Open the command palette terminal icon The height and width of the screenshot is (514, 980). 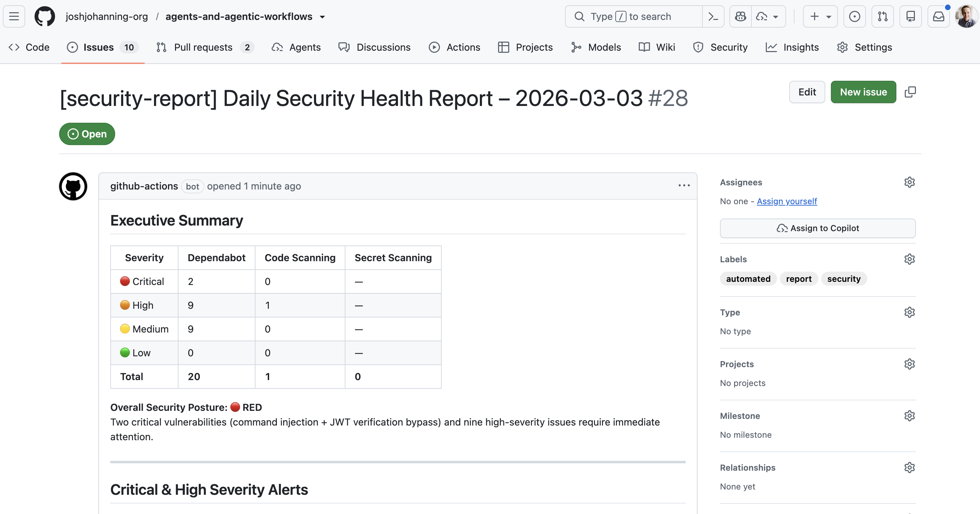713,16
